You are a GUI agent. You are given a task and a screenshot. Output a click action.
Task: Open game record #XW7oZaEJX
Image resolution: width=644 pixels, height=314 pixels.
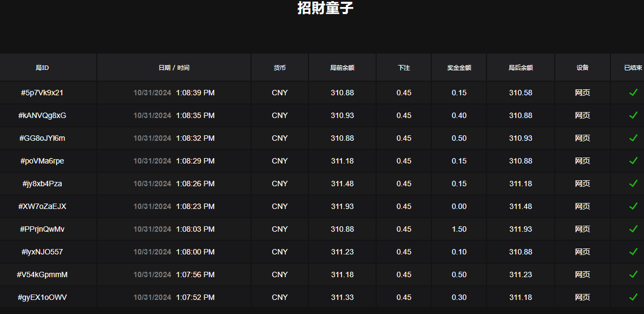click(48, 206)
